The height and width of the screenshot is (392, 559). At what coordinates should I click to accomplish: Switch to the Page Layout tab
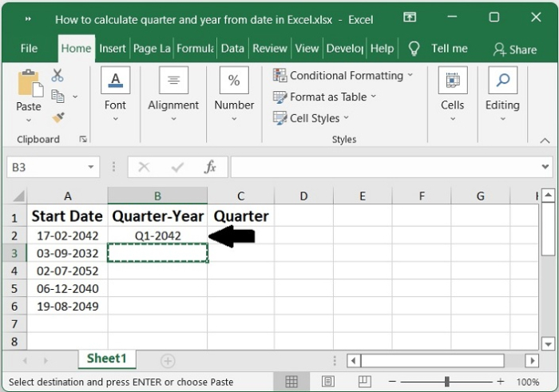[152, 48]
